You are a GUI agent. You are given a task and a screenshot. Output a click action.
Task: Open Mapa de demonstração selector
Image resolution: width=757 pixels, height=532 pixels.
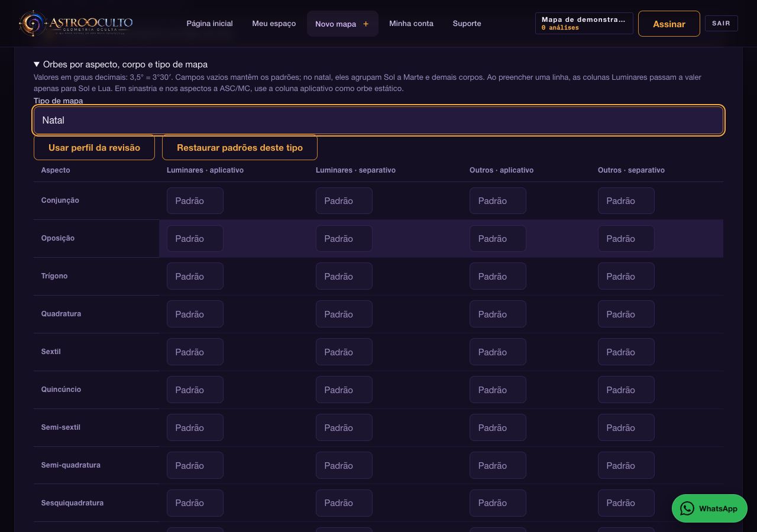click(x=584, y=24)
